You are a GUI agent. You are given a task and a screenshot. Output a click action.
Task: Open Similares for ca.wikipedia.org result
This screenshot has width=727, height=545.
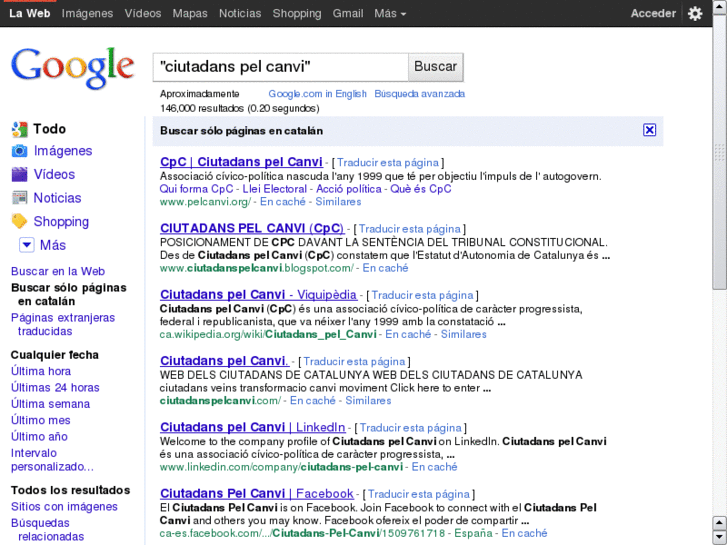464,334
